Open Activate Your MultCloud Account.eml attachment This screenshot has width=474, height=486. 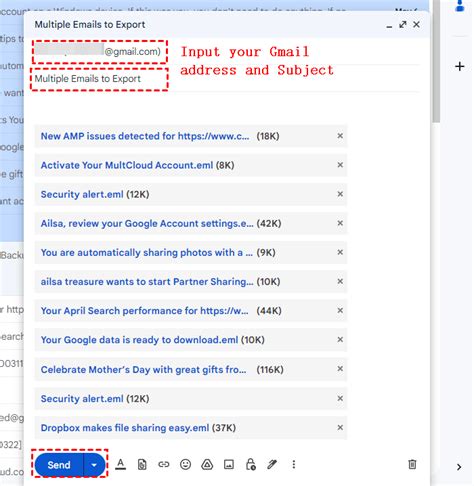pos(127,165)
